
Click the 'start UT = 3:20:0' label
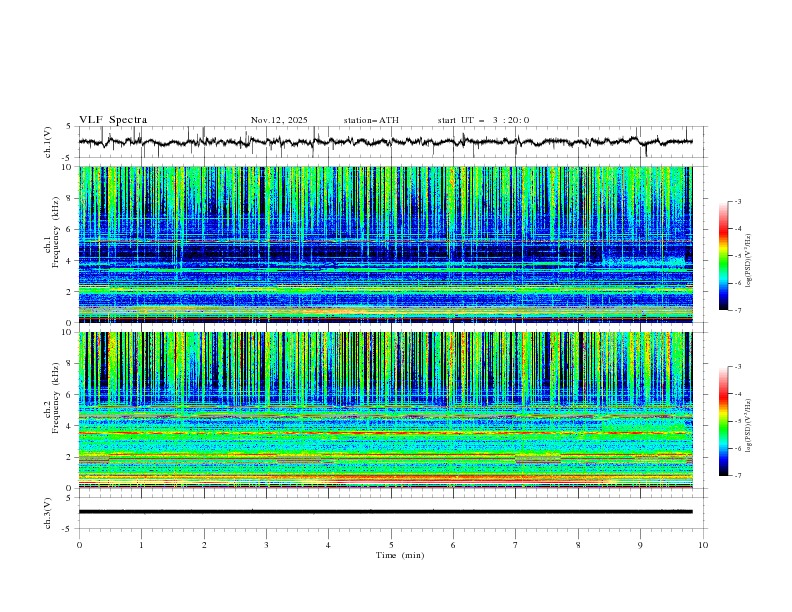pos(483,120)
